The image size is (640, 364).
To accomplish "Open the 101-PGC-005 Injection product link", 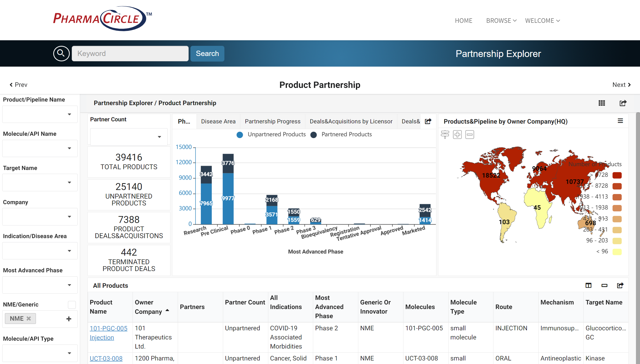I will 109,333.
